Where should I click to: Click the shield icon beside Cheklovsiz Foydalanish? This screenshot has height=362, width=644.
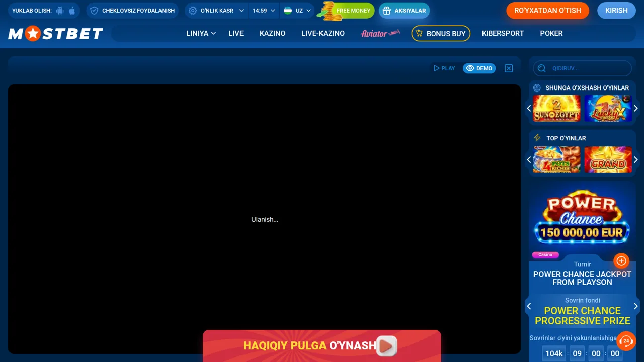point(94,11)
